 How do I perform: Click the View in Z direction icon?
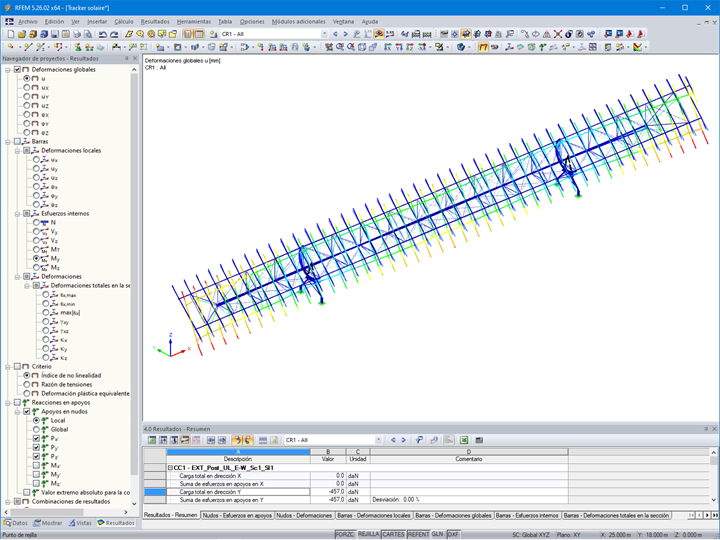[410, 47]
